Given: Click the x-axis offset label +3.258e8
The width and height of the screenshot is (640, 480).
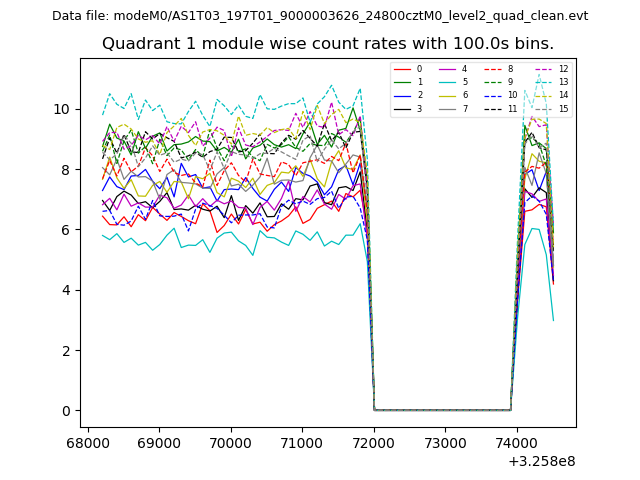Looking at the screenshot, I should pyautogui.click(x=543, y=461).
